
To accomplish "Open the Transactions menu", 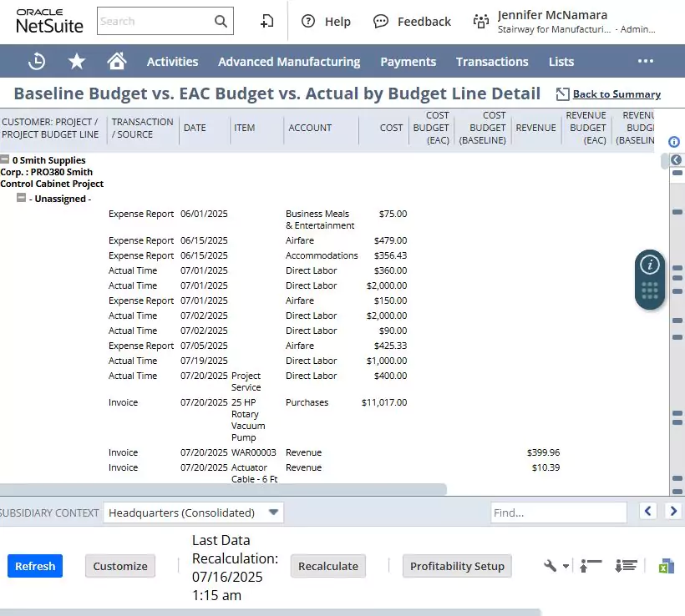I will click(x=491, y=61).
